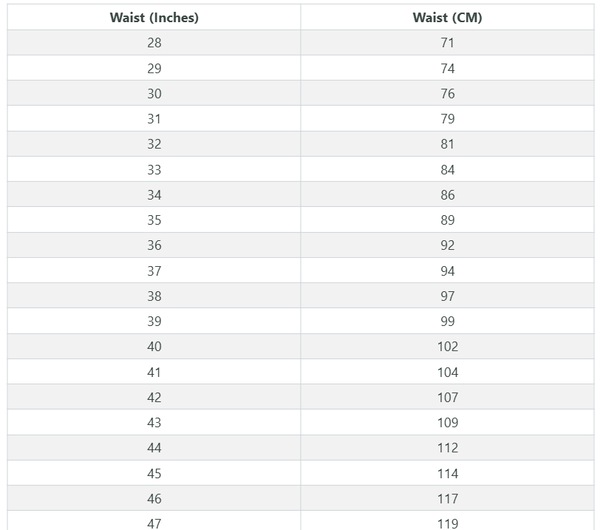
Task: Click the 30 inches waist value
Action: click(x=154, y=93)
